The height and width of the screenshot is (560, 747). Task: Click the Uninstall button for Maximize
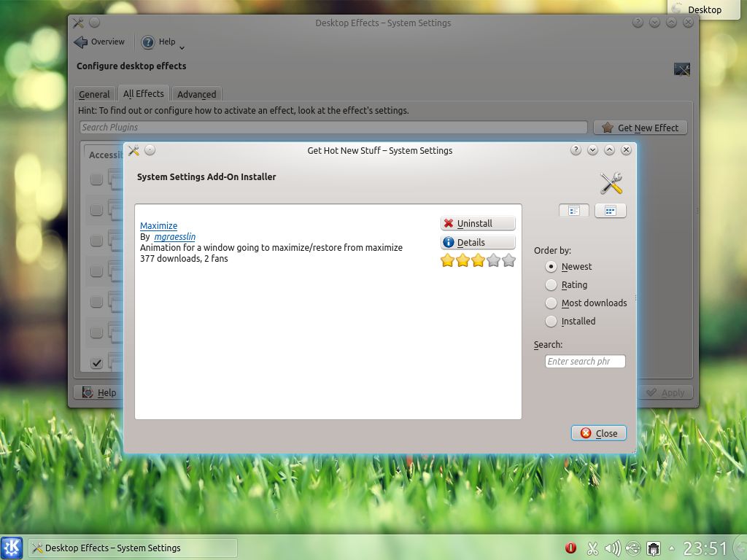click(478, 223)
